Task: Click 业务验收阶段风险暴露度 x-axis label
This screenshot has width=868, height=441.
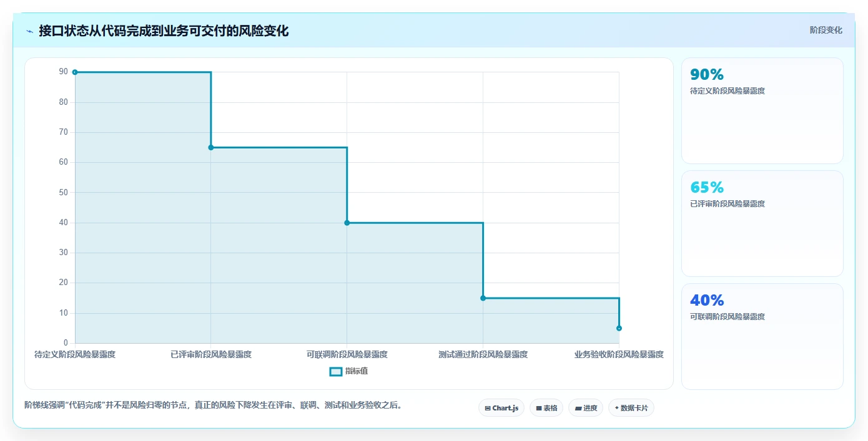Action: [x=619, y=354]
